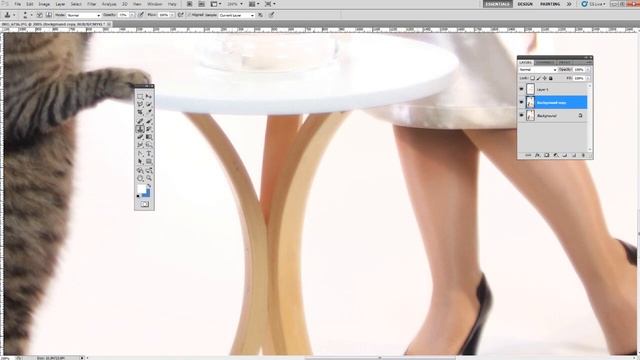The width and height of the screenshot is (640, 360).
Task: Select the Layer 1 layer row
Action: pos(553,89)
